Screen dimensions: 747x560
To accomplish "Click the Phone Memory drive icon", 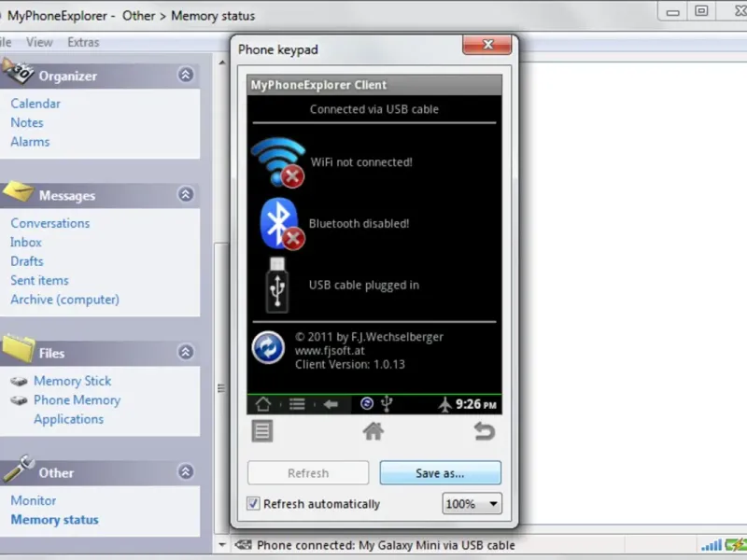I will (19, 400).
